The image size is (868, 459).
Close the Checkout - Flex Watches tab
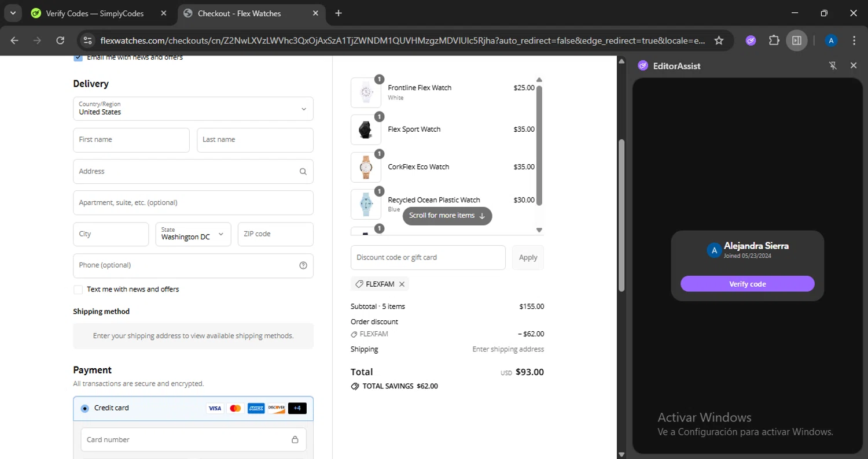tap(316, 13)
